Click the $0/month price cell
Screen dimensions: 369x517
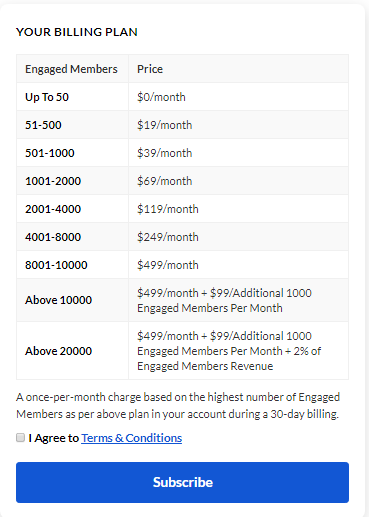(239, 97)
